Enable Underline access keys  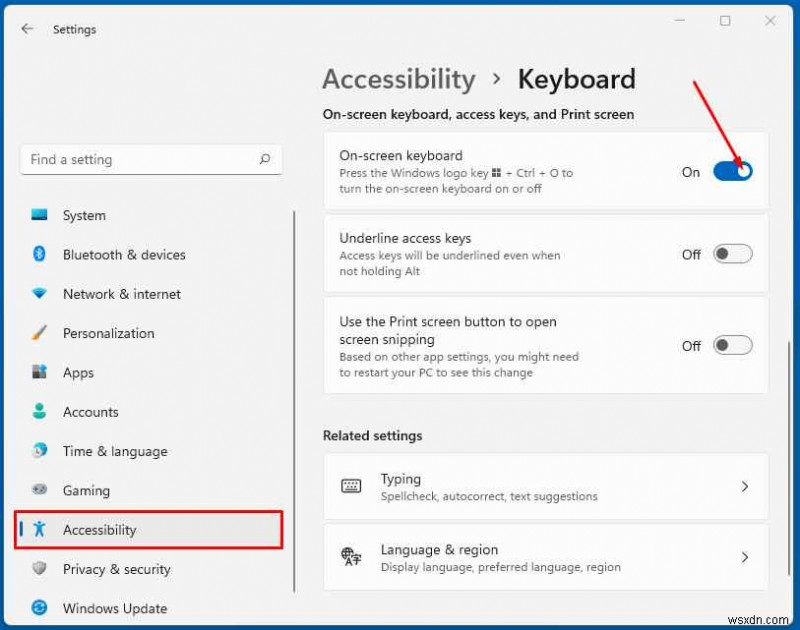[x=731, y=254]
